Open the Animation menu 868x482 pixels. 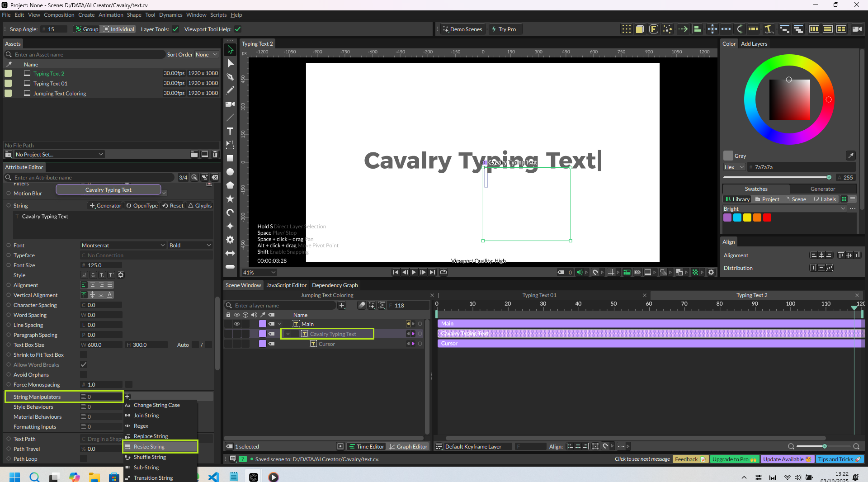click(x=111, y=15)
